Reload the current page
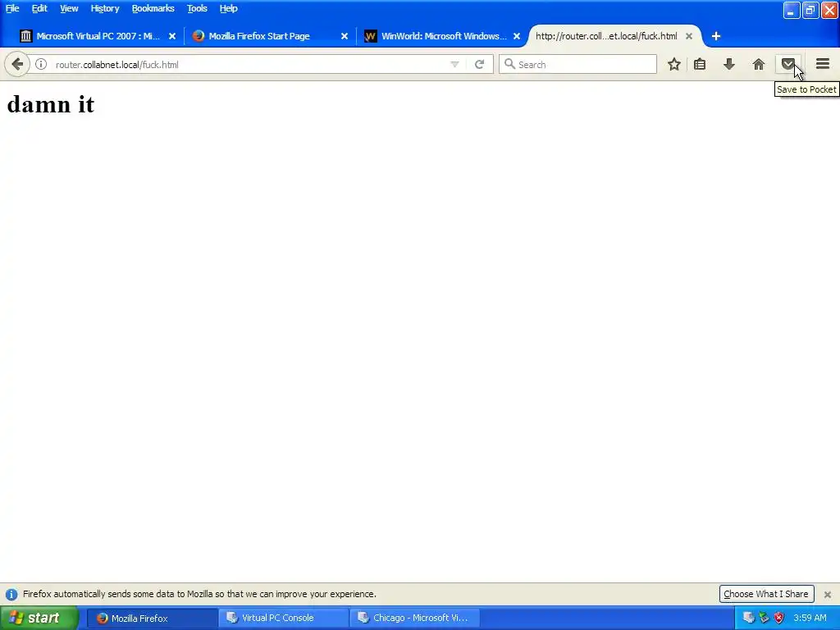Viewport: 840px width, 630px height. [x=479, y=64]
